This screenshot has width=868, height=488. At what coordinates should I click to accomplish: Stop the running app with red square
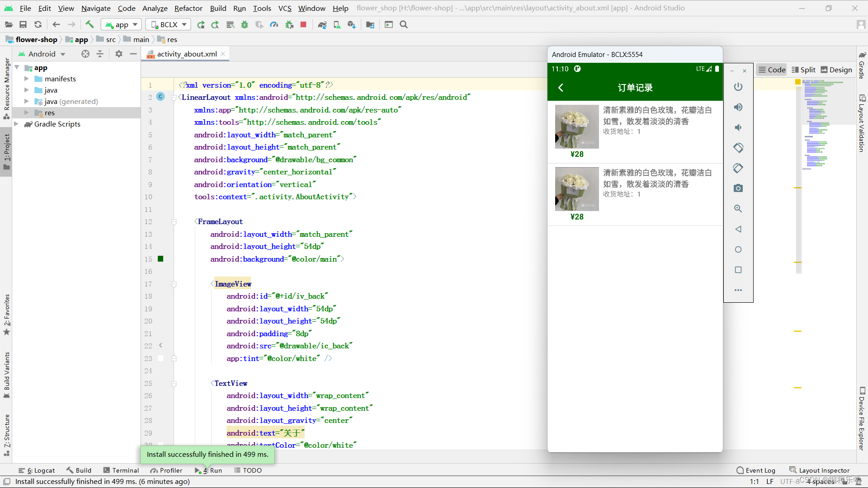click(x=303, y=24)
